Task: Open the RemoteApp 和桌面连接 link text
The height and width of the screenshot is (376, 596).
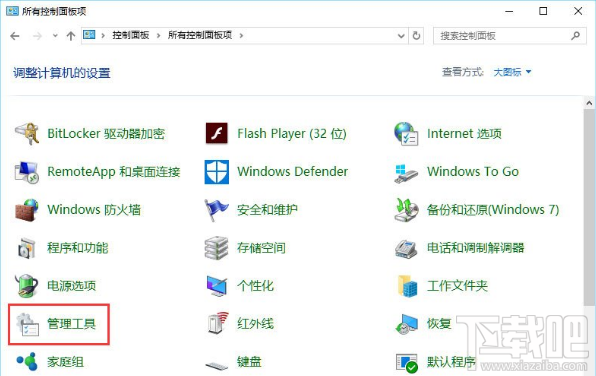Action: [114, 171]
